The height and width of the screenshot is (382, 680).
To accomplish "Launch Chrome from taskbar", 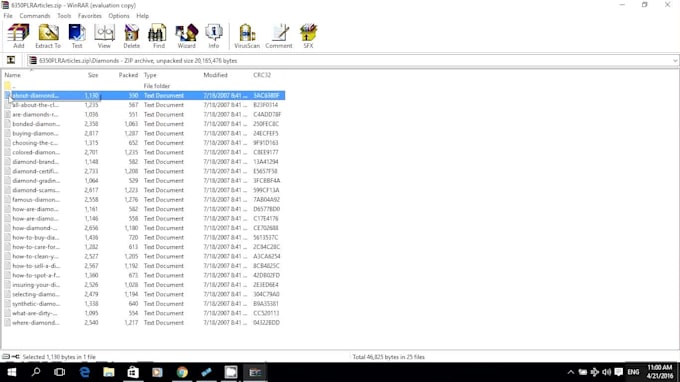I will pos(182,372).
